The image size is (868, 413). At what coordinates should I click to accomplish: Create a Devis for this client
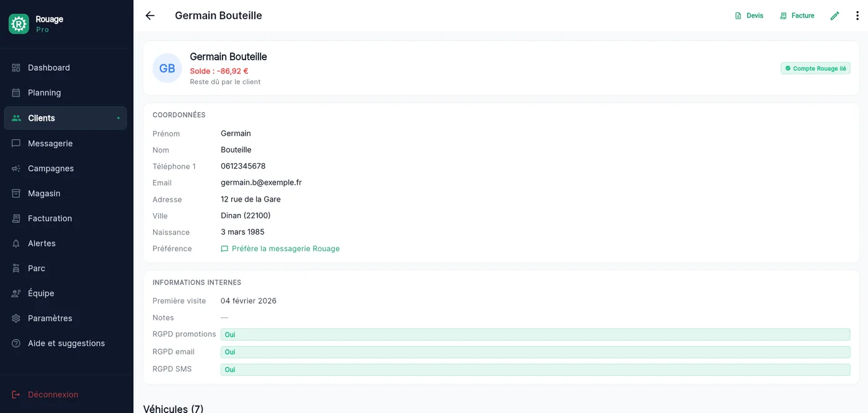click(749, 16)
